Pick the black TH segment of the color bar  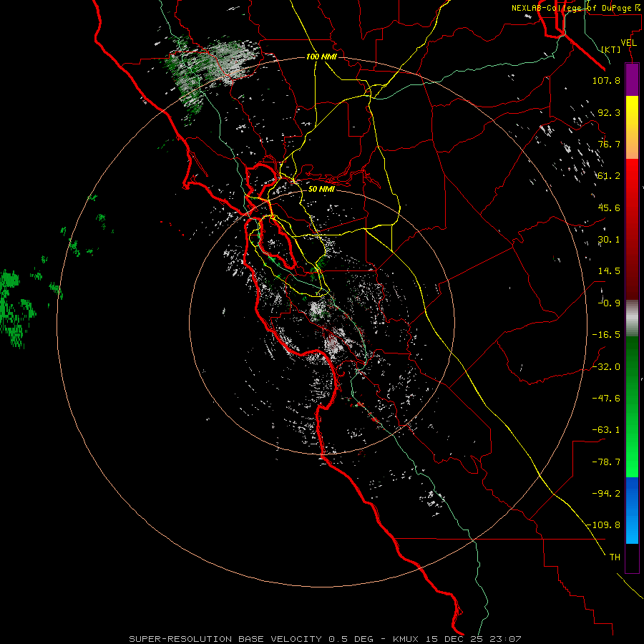(x=632, y=557)
